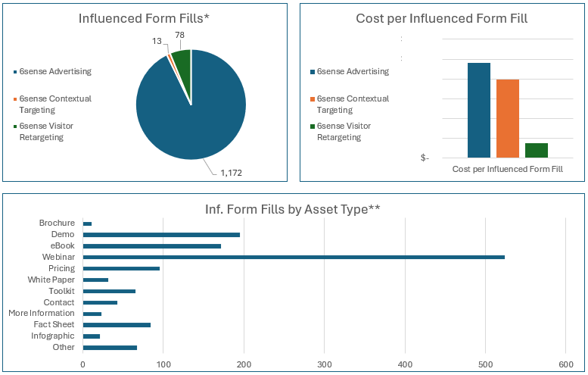This screenshot has height=375, width=588.
Task: Select the eBook bar in asset chart
Action: (152, 246)
